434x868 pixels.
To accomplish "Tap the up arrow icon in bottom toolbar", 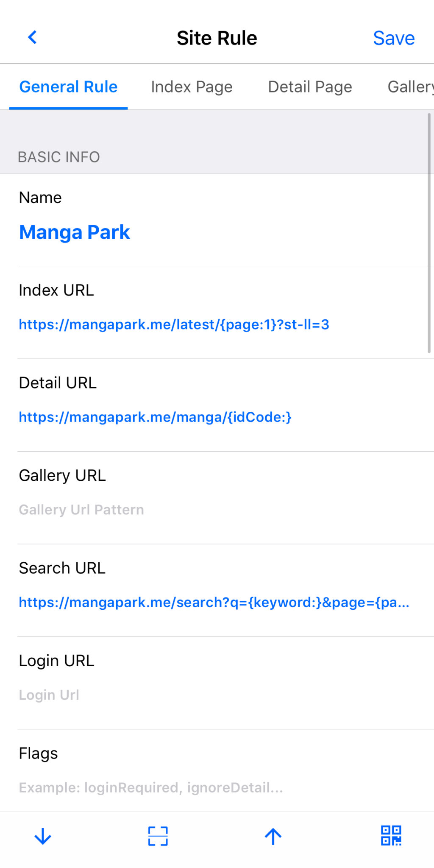I will coord(273,836).
